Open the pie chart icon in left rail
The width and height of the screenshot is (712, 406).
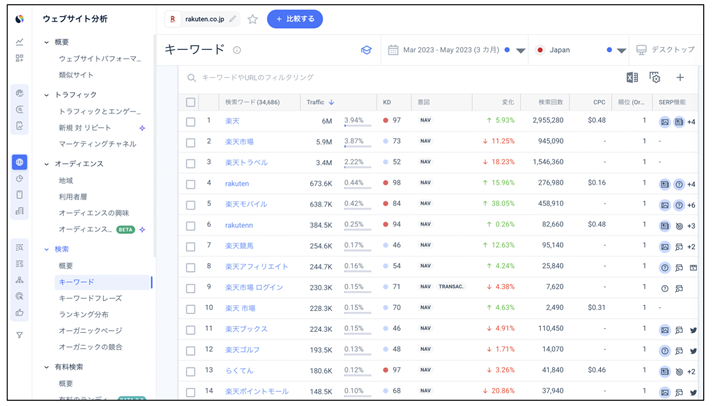(20, 178)
